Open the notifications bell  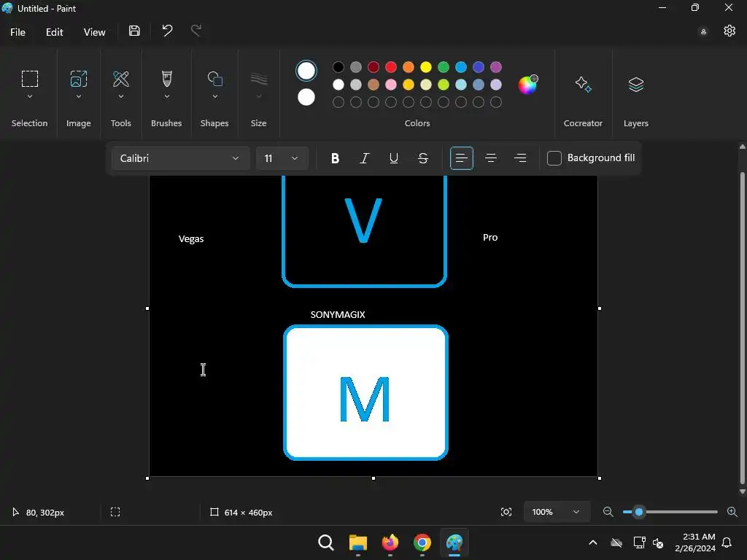[727, 542]
